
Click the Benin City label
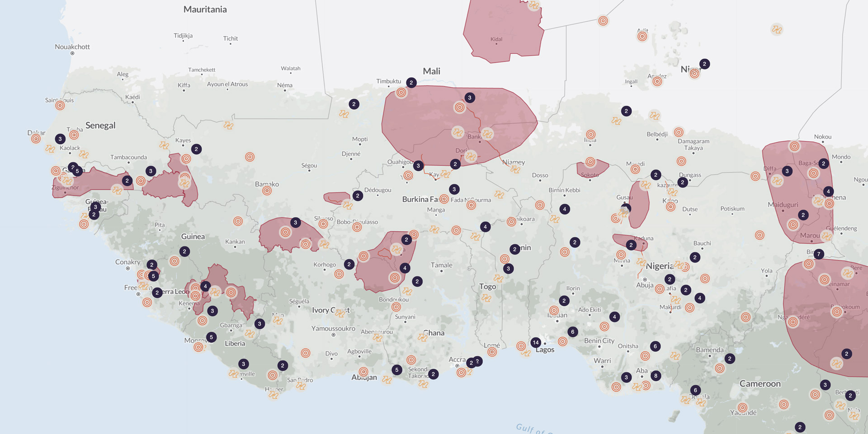pos(599,341)
